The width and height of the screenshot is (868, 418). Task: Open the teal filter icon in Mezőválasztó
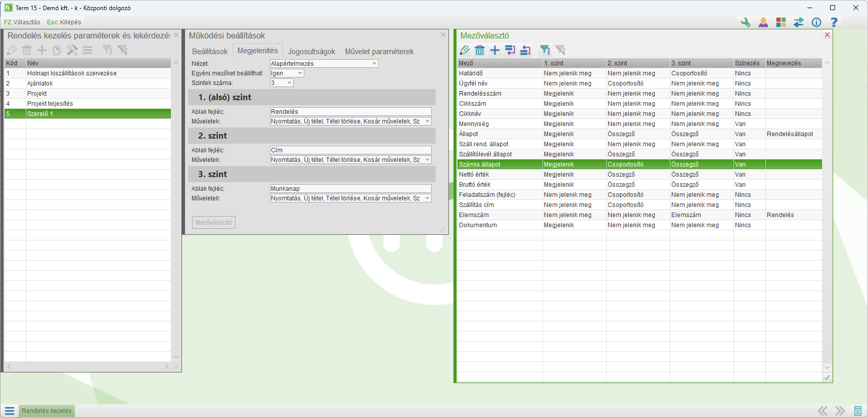click(x=544, y=50)
